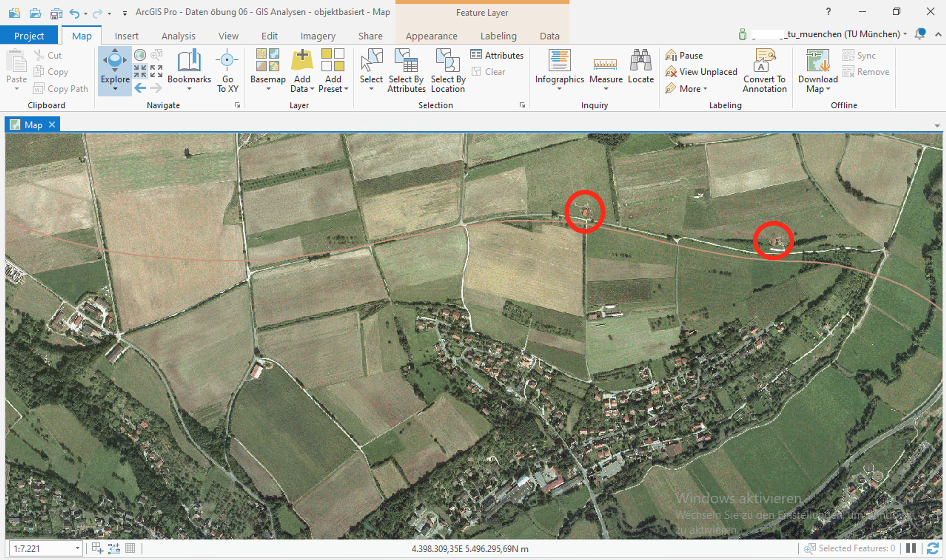Expand the Explore tool dropdown arrow
Viewport: 946px width, 560px height.
[x=115, y=89]
